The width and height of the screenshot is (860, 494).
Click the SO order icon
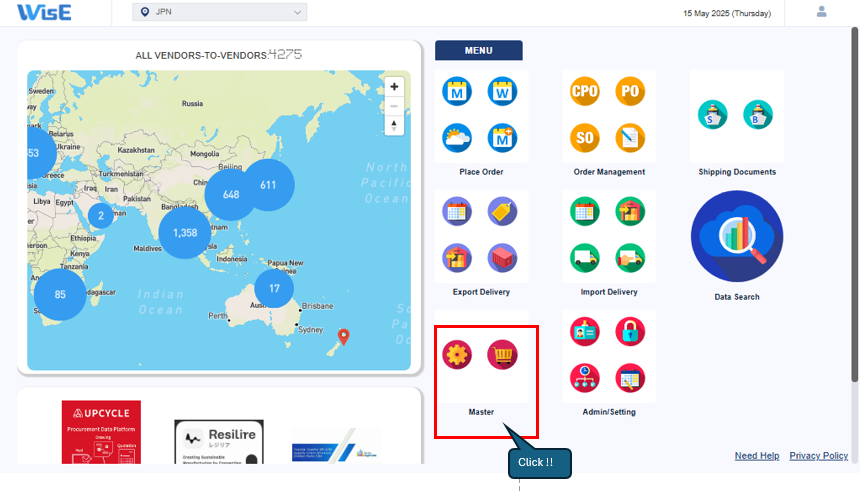tap(584, 137)
